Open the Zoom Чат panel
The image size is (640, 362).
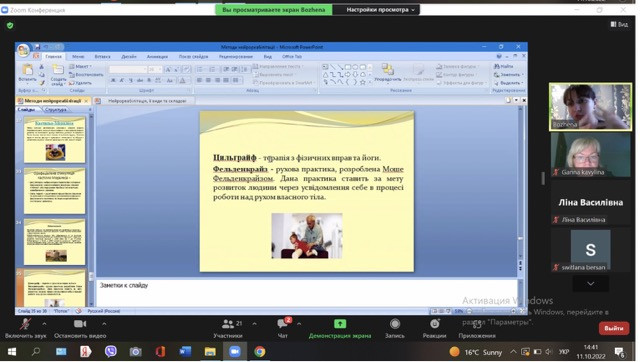coord(282,328)
